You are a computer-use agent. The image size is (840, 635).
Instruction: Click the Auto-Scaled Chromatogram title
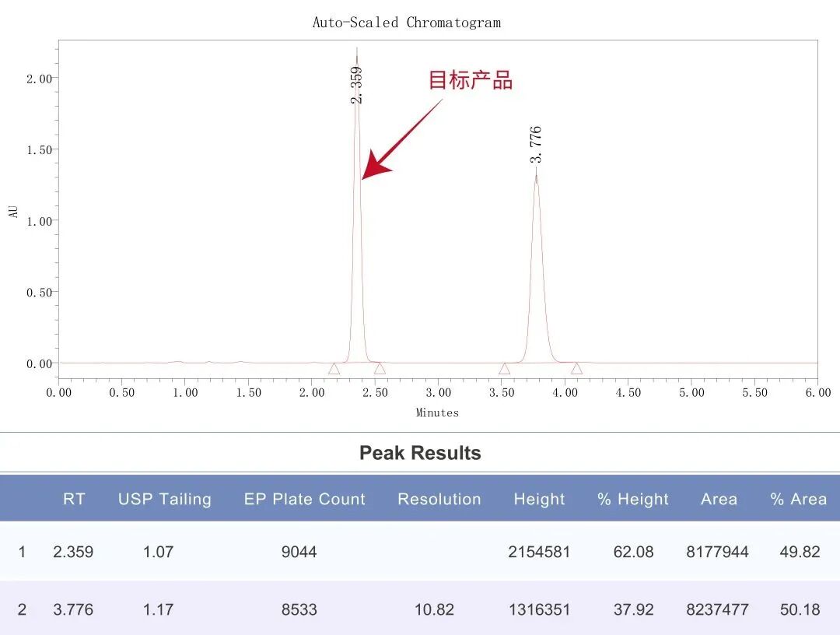(x=407, y=23)
